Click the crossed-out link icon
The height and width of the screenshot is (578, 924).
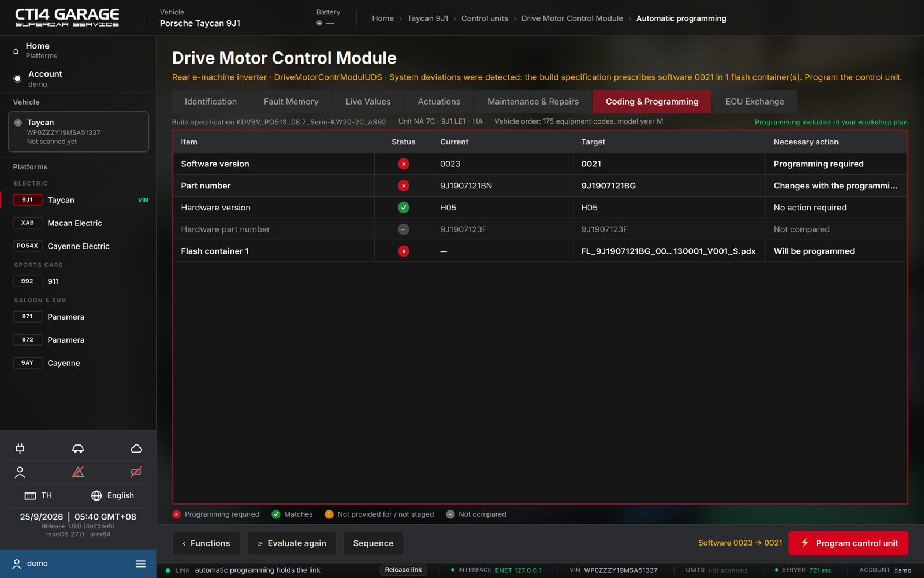coord(136,472)
